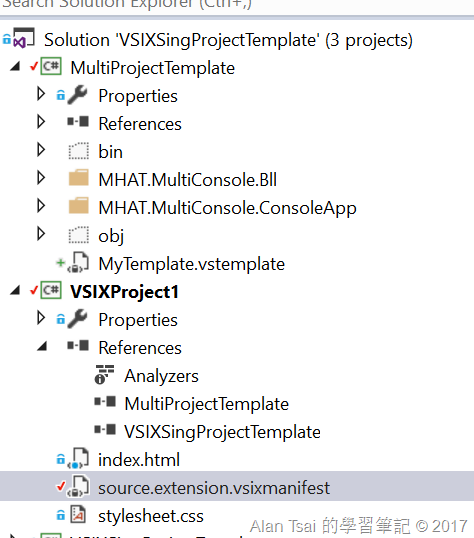Expand the MHAT.MultiConsole.ConsoleApp folder

click(41, 206)
